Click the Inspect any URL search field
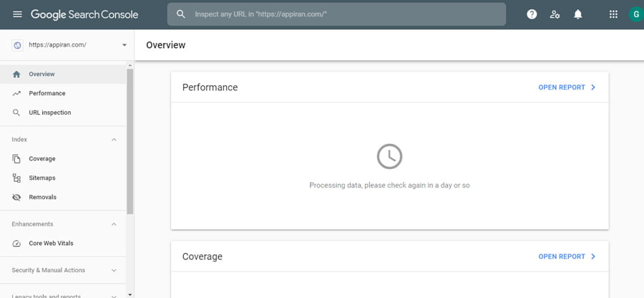The width and height of the screenshot is (644, 298). point(336,14)
